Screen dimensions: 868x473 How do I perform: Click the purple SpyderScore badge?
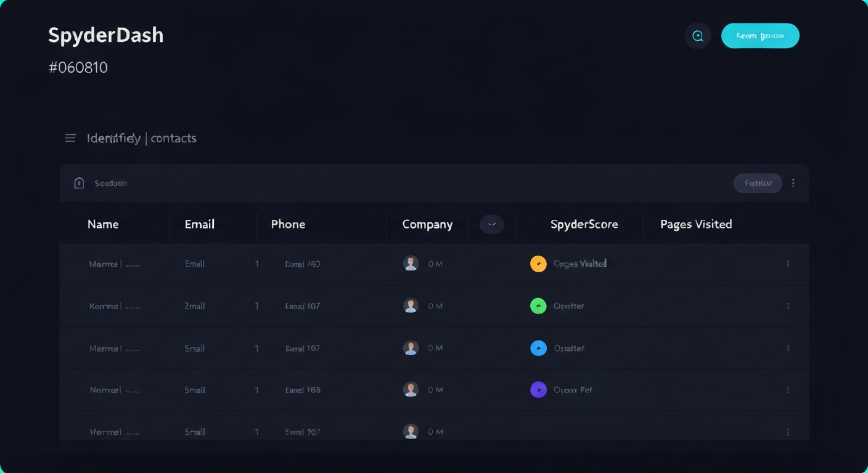538,389
